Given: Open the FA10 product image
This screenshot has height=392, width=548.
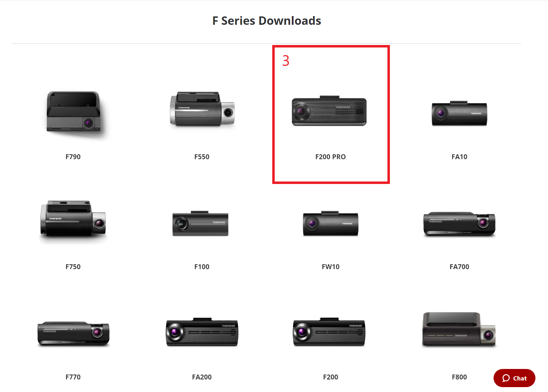Looking at the screenshot, I should (459, 113).
